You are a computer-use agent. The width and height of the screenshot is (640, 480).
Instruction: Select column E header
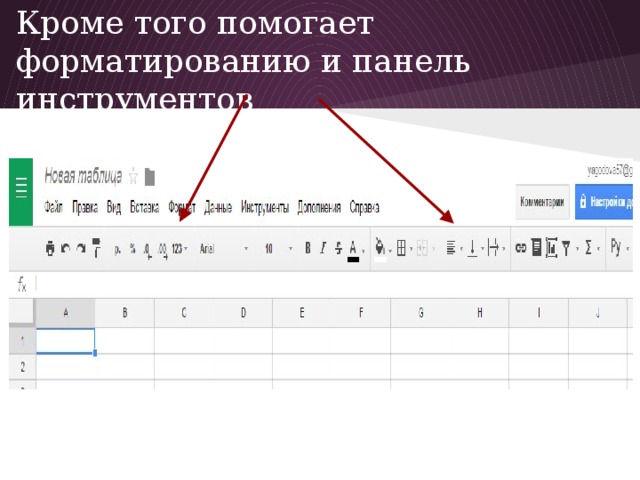302,313
